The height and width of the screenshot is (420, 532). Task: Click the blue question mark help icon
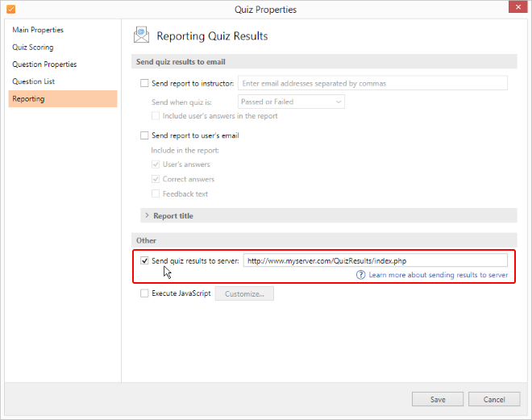click(360, 275)
